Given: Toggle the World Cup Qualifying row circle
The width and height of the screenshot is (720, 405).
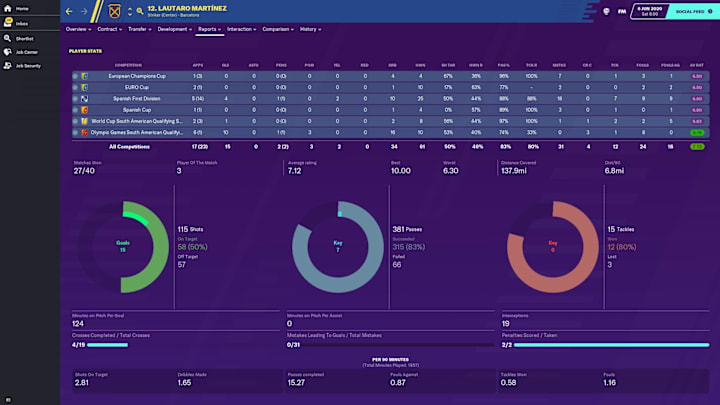Looking at the screenshot, I should (75, 121).
